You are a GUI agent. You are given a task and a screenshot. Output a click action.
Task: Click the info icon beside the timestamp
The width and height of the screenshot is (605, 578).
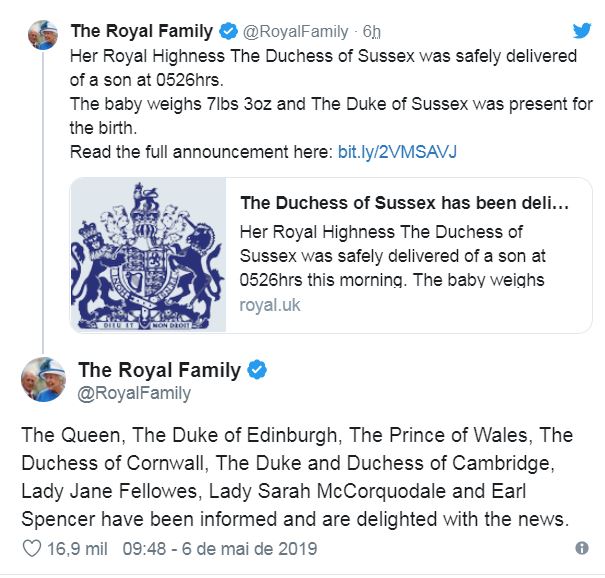[581, 548]
